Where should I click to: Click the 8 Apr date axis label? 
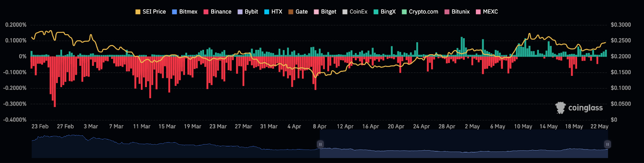(320, 126)
